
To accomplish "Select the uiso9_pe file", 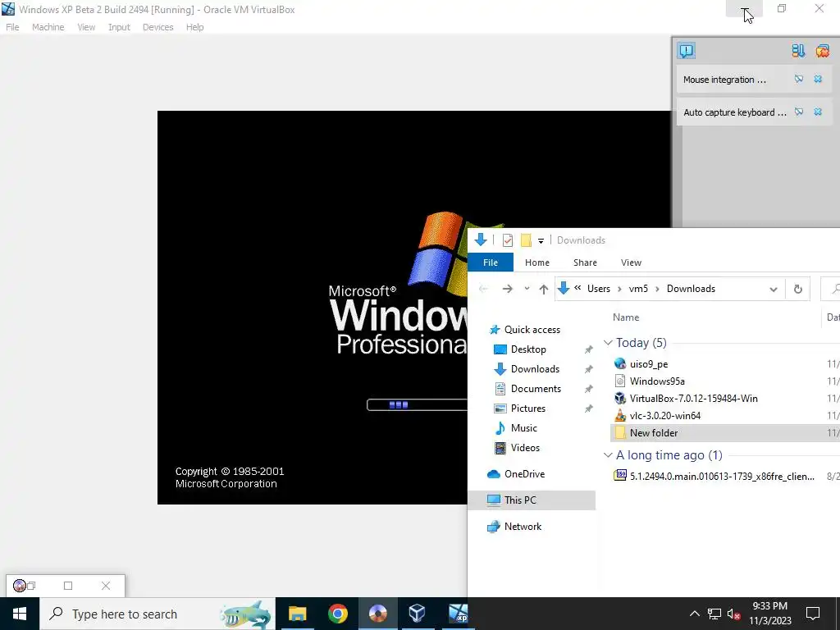I will (x=648, y=363).
